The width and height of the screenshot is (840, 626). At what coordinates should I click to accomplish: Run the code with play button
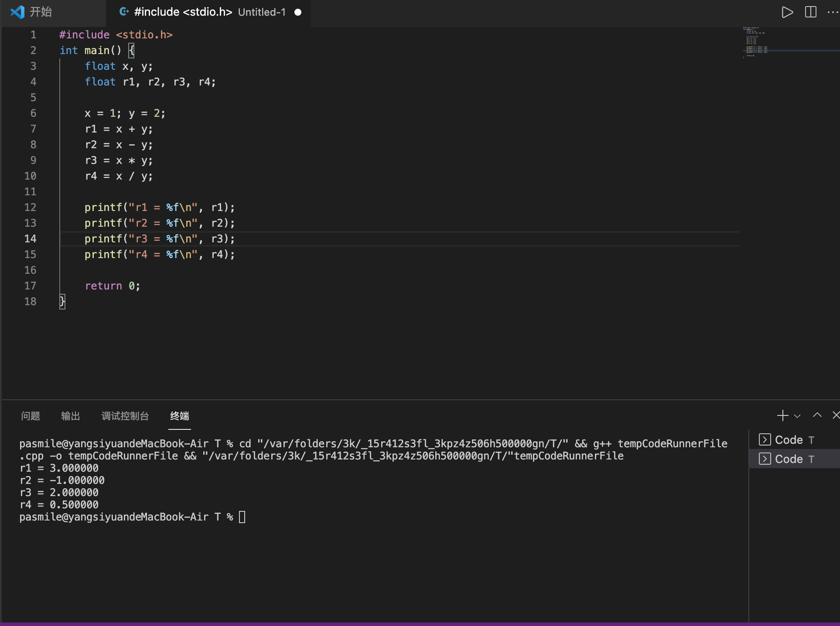pos(787,12)
